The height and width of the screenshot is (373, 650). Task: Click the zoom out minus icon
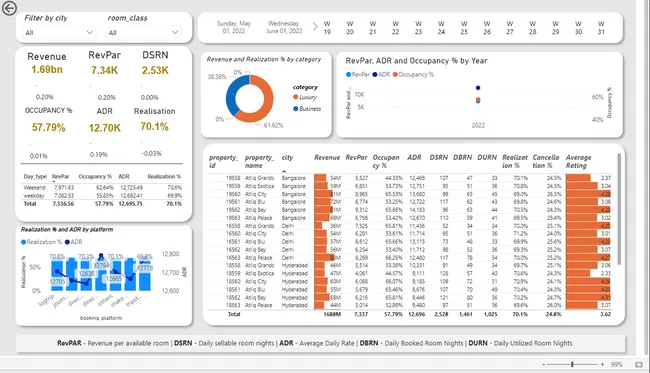coord(543,364)
